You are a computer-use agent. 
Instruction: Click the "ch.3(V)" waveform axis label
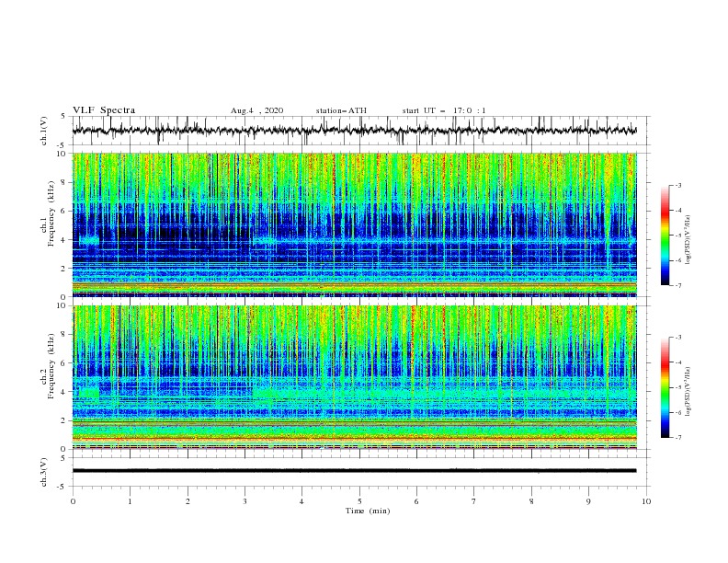44,472
